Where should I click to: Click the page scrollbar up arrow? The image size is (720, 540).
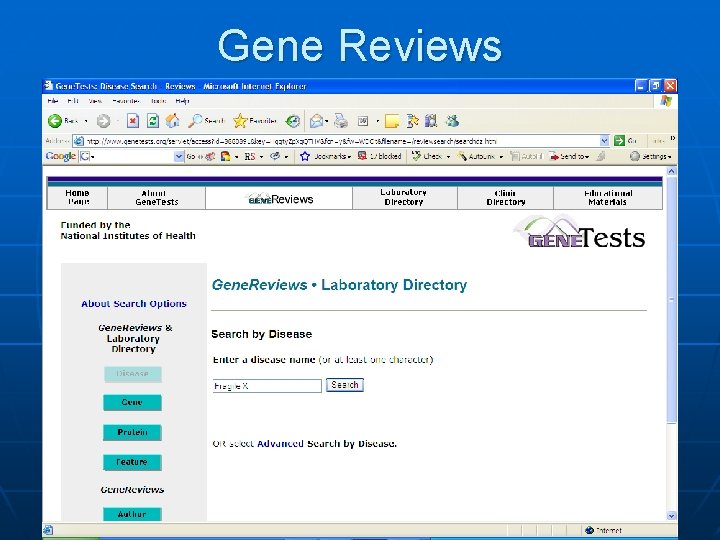[x=671, y=171]
